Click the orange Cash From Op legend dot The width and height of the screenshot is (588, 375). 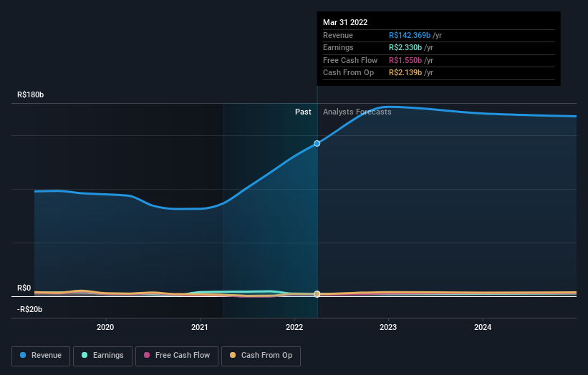point(233,355)
